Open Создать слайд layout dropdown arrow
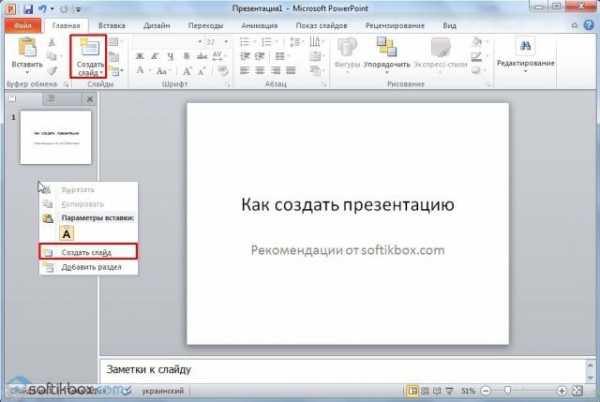The height and width of the screenshot is (402, 600). point(101,72)
